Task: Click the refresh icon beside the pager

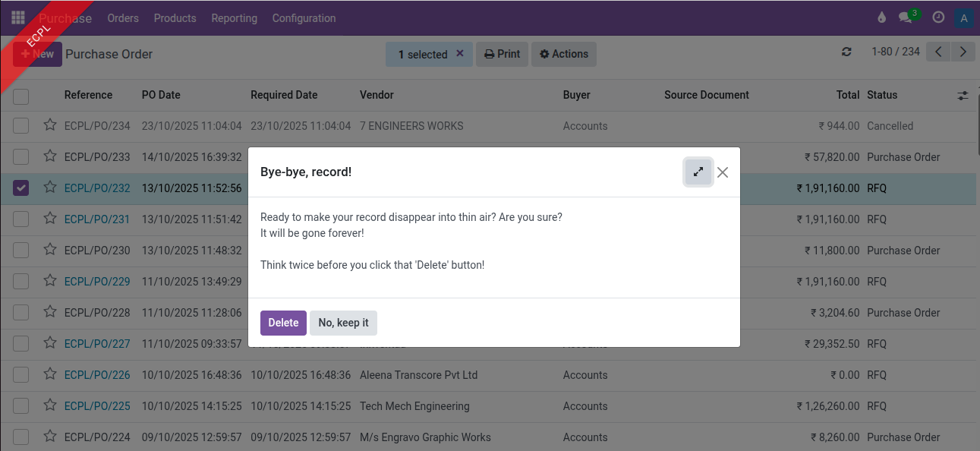Action: click(846, 52)
